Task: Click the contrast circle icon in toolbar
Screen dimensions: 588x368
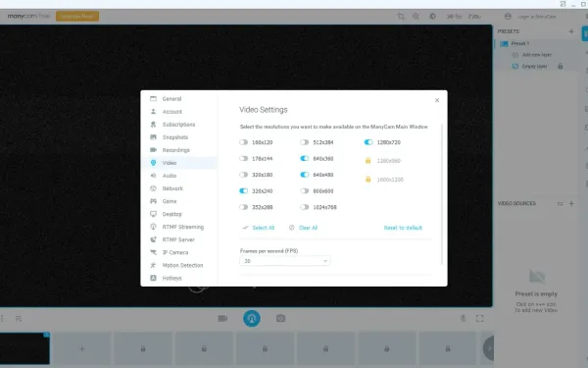Action: click(432, 16)
